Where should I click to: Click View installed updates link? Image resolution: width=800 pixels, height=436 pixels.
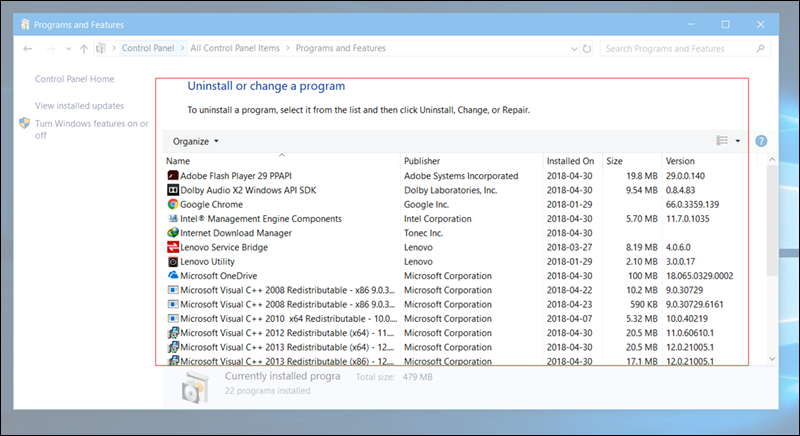(x=79, y=105)
